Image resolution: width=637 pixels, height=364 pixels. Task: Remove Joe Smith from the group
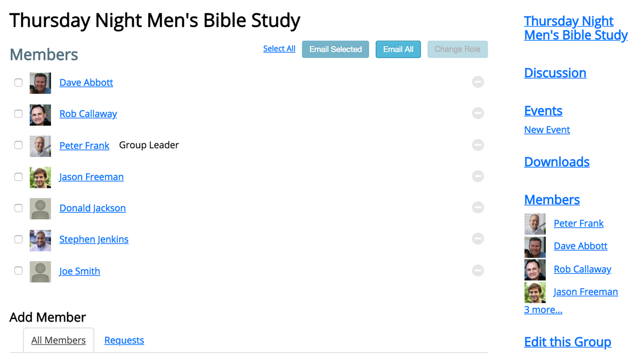pos(478,270)
